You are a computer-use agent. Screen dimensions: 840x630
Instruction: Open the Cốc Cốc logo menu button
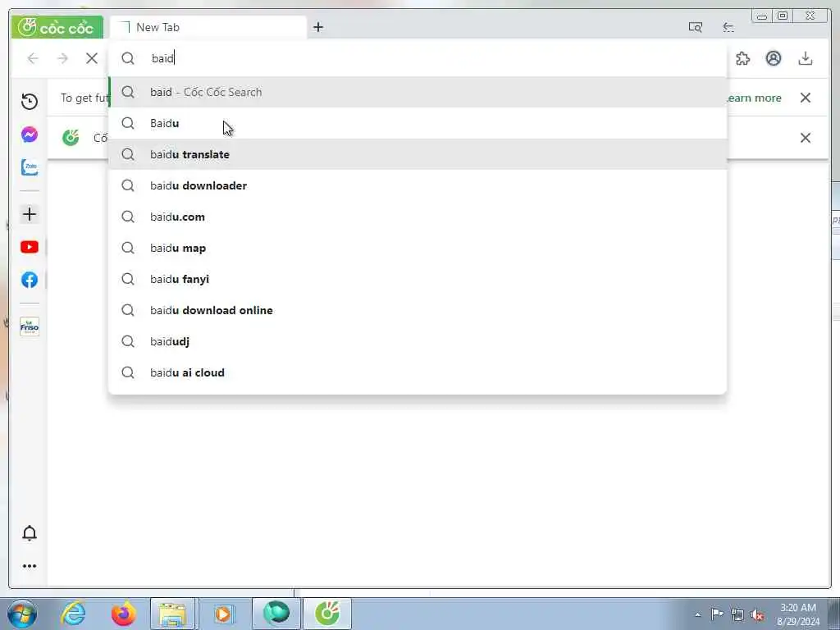coord(57,27)
